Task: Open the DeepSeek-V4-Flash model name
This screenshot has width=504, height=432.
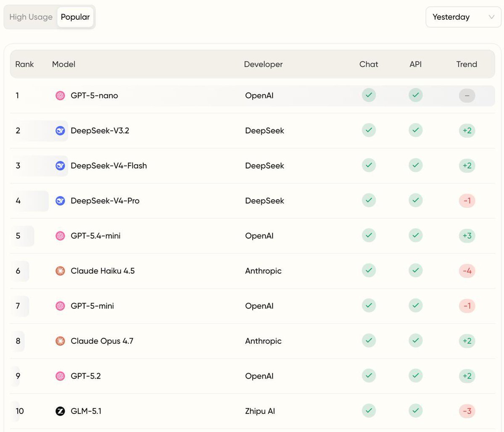Action: [x=108, y=166]
